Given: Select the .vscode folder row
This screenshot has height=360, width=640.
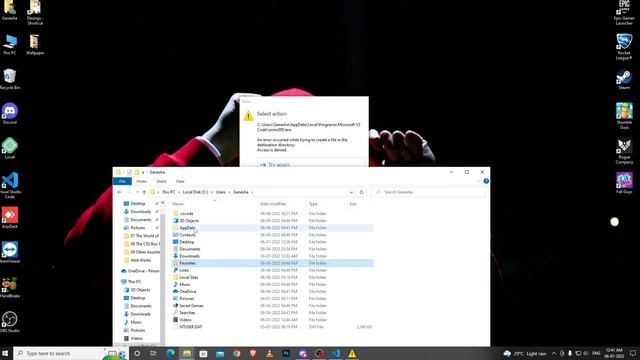Looking at the screenshot, I should click(272, 213).
